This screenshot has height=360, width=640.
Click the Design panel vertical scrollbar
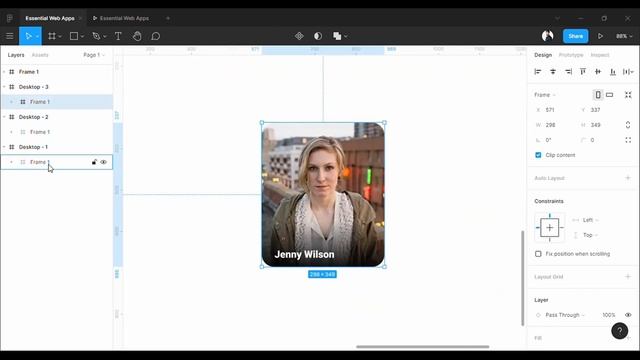pos(522,278)
